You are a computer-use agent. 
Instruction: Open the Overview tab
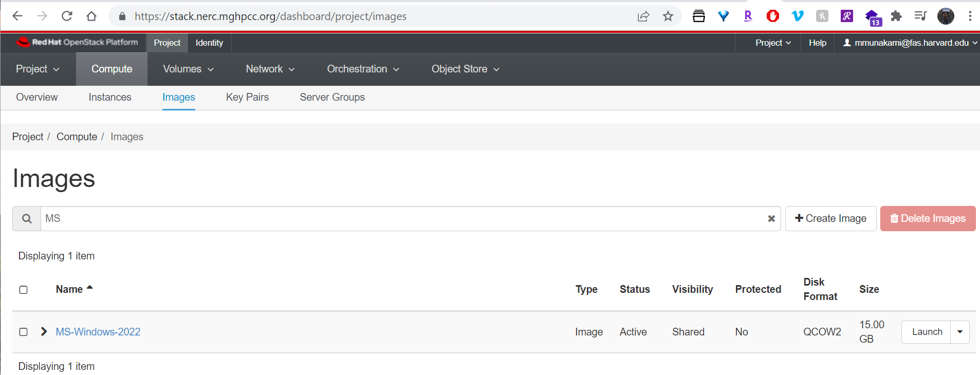click(x=37, y=97)
